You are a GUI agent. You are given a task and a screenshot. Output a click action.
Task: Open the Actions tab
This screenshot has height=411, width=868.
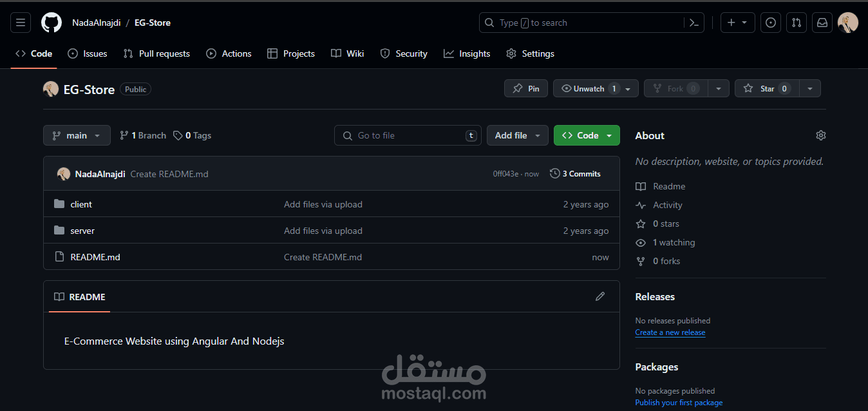click(x=229, y=53)
